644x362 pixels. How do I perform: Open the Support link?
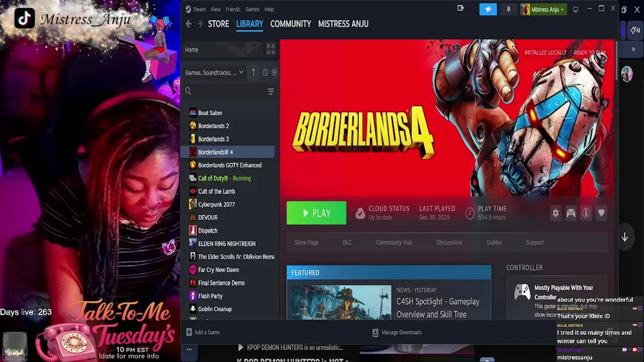[x=535, y=242]
